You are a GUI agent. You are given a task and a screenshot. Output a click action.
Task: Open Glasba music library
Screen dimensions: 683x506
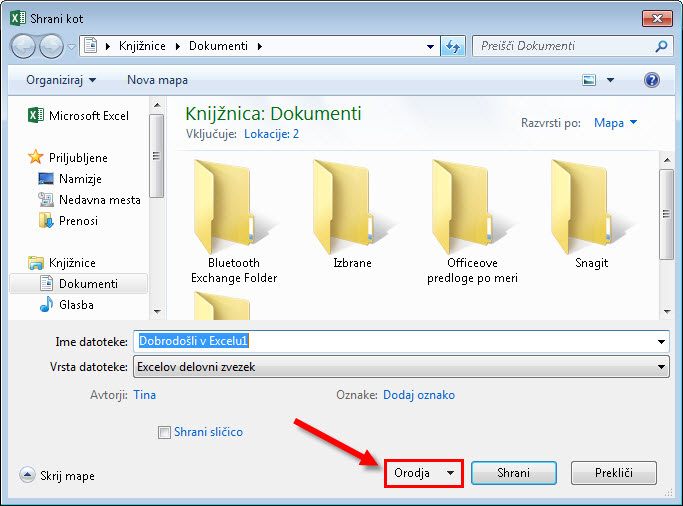(66, 304)
